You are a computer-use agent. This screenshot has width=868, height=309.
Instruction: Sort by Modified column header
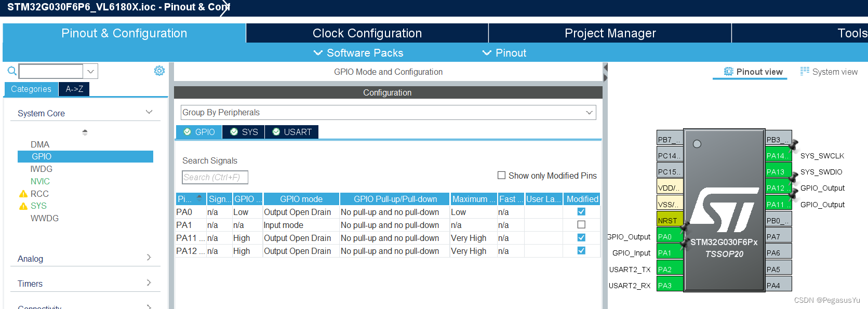tap(582, 199)
